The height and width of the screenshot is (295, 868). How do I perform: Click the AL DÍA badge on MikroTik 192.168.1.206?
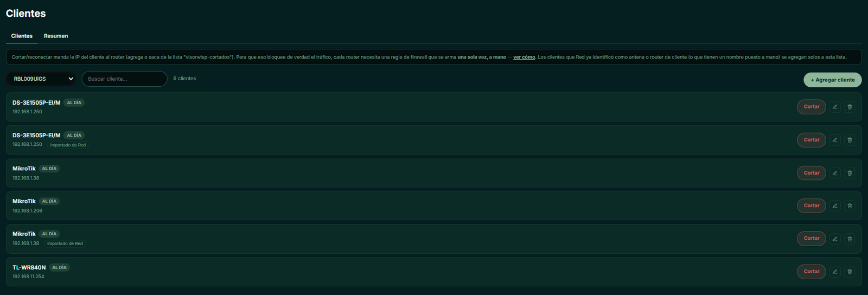(49, 201)
